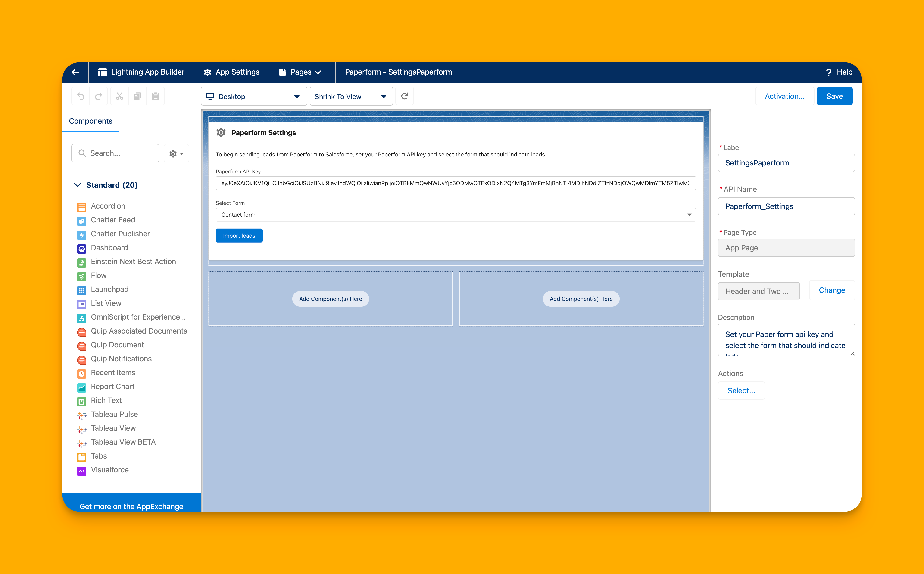
Task: Click the paste clipboard icon
Action: [x=156, y=97]
